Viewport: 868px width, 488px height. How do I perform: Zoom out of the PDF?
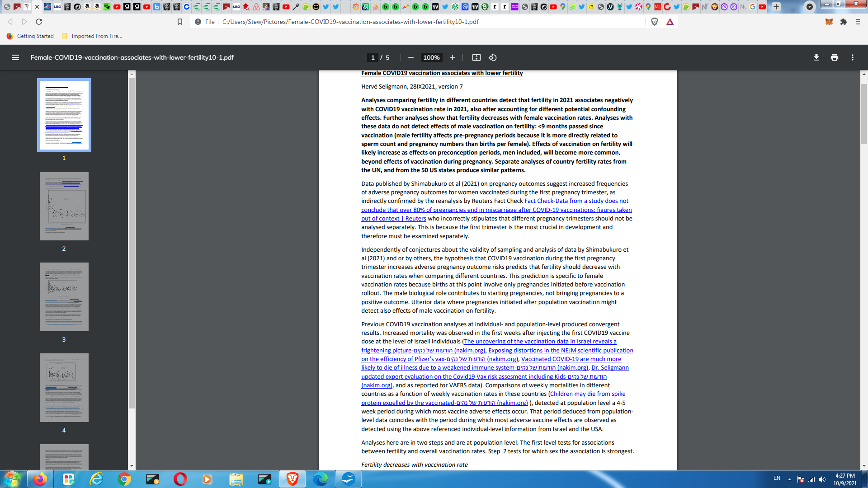(x=411, y=57)
